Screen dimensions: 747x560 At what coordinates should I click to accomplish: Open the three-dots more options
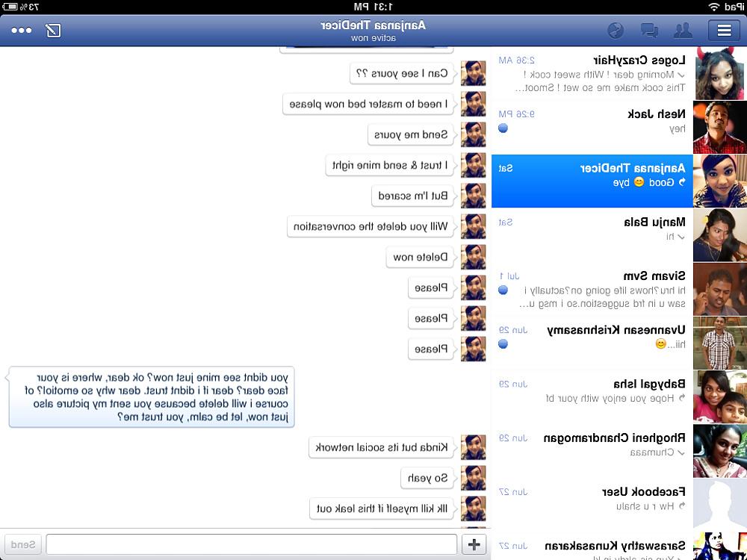tap(22, 31)
